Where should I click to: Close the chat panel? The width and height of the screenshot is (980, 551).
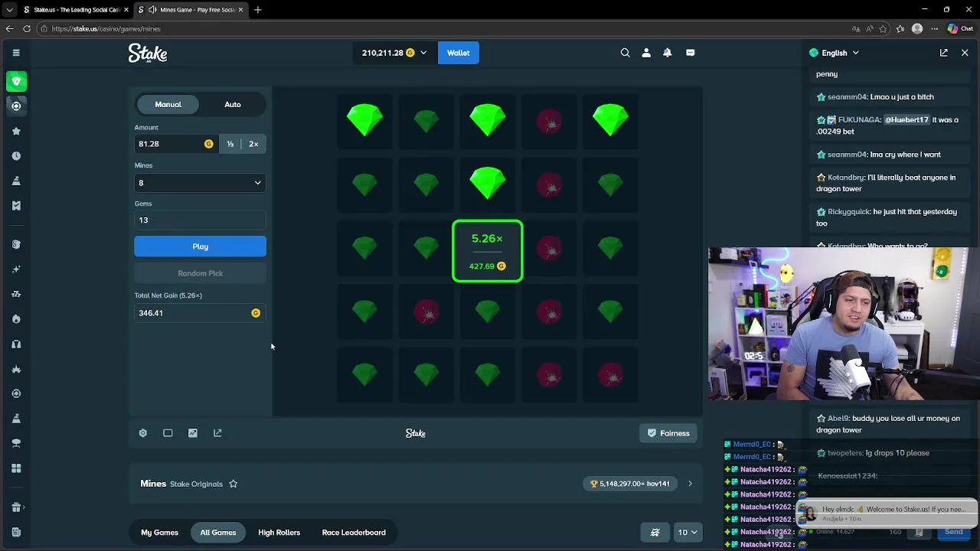point(965,53)
